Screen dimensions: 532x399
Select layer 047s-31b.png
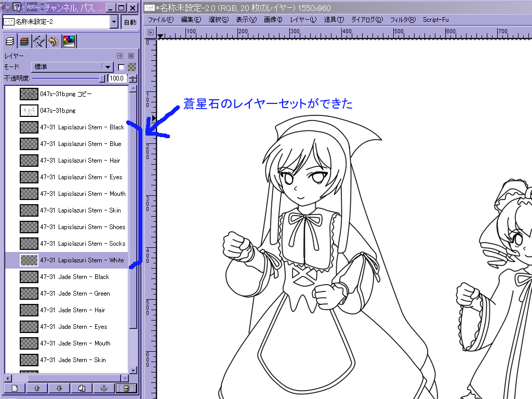pyautogui.click(x=66, y=111)
